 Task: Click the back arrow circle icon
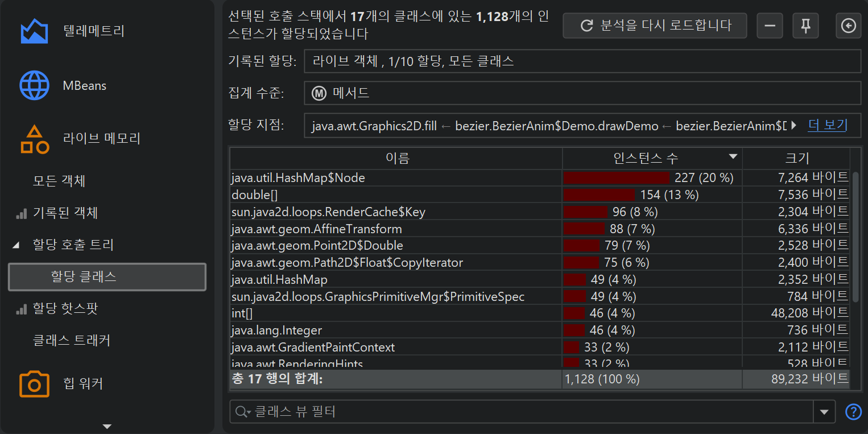pos(848,26)
